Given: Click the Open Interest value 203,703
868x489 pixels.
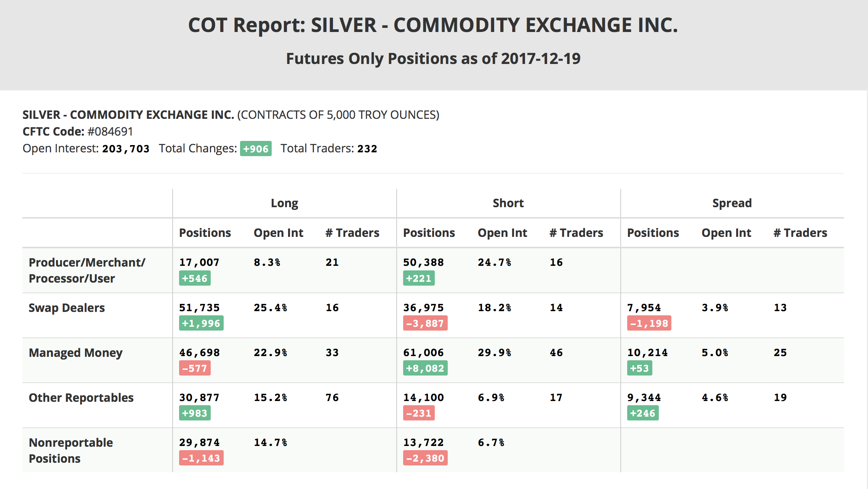Looking at the screenshot, I should pos(126,149).
